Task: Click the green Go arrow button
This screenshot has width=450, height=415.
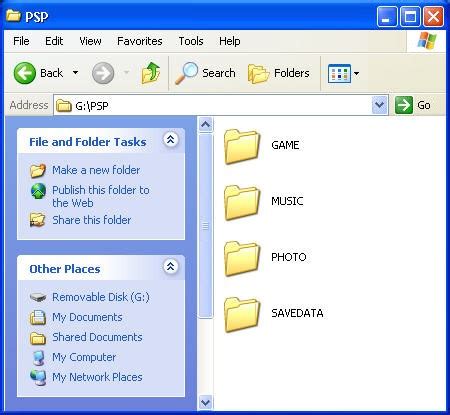Action: pos(404,105)
